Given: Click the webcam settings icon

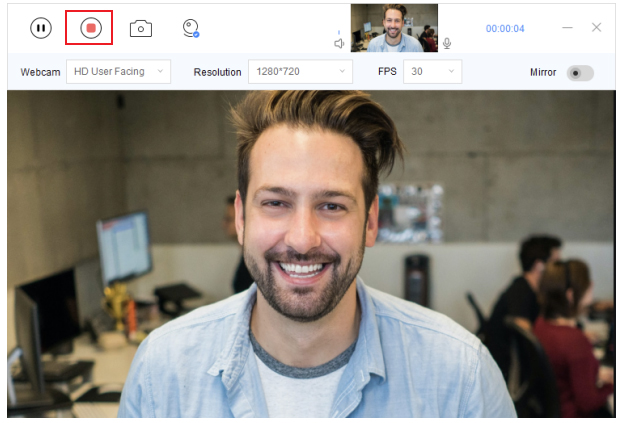Looking at the screenshot, I should (x=191, y=29).
